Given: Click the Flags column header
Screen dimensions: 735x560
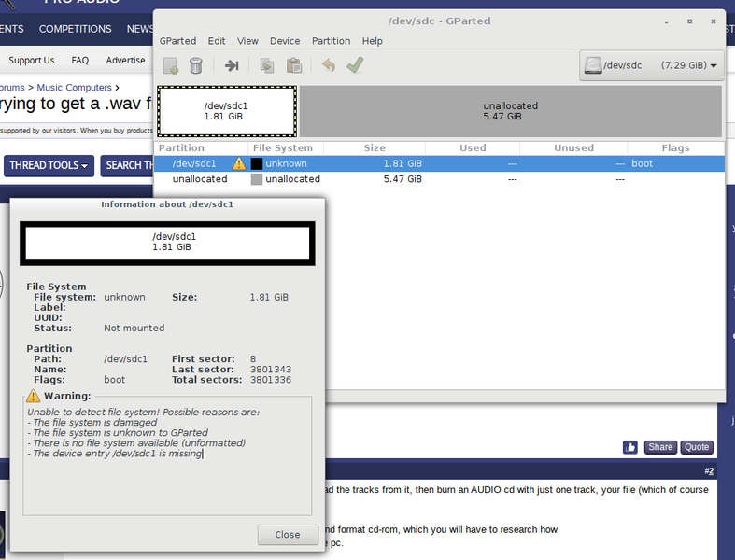Looking at the screenshot, I should click(675, 148).
